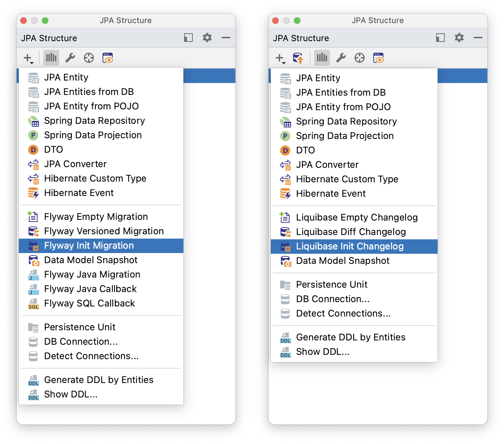The height and width of the screenshot is (444, 504).
Task: Select JPA Converter in right menu
Action: coord(354,165)
